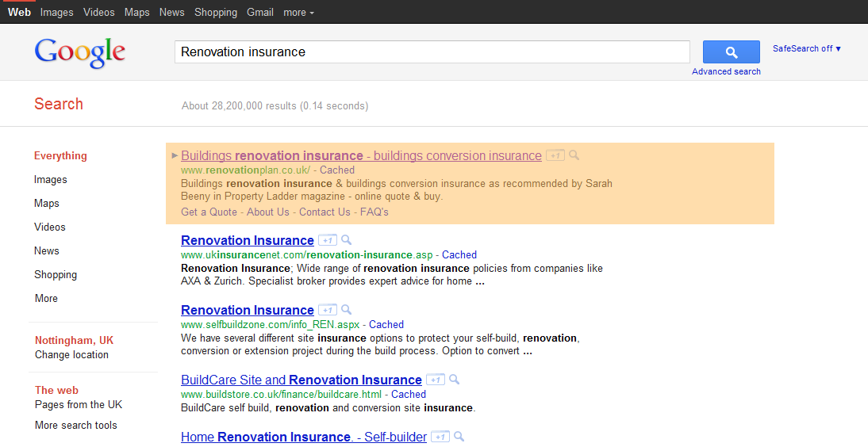Open Cached link for selfbuildzone.com result
Image resolution: width=868 pixels, height=447 pixels.
[x=386, y=325]
